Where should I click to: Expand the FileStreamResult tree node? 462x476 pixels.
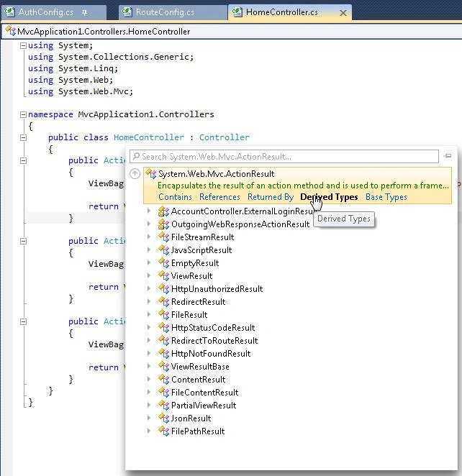(149, 237)
